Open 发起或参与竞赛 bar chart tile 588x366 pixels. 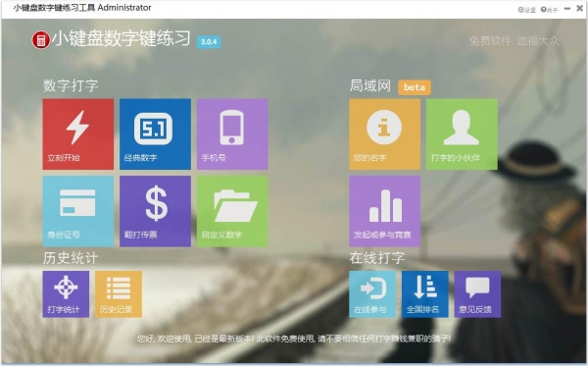(x=385, y=211)
